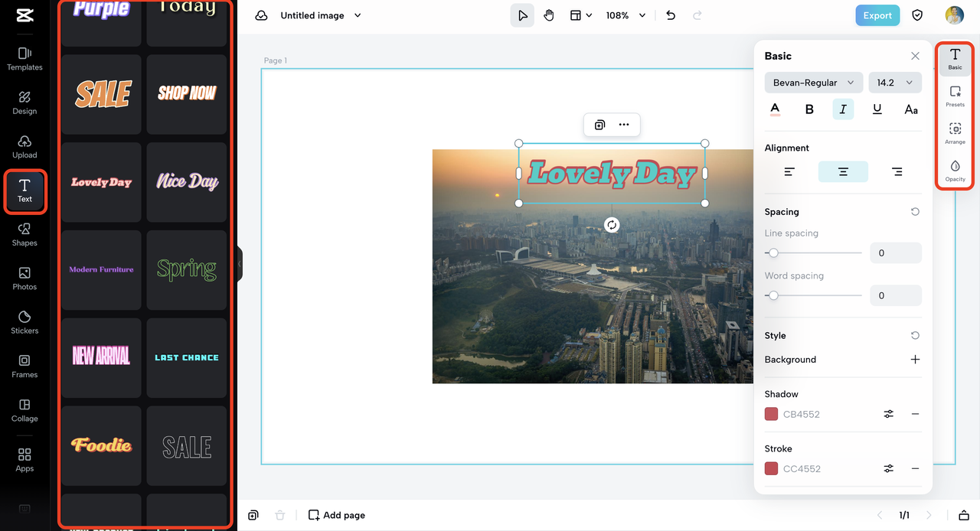Open the text color picker
The width and height of the screenshot is (980, 531).
coord(775,109)
